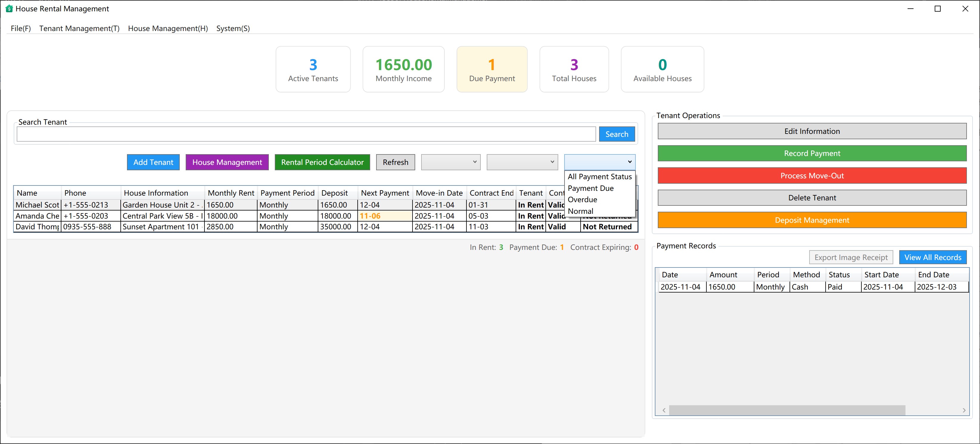Open House Management
Screen dimensions: 980x444
coord(227,162)
